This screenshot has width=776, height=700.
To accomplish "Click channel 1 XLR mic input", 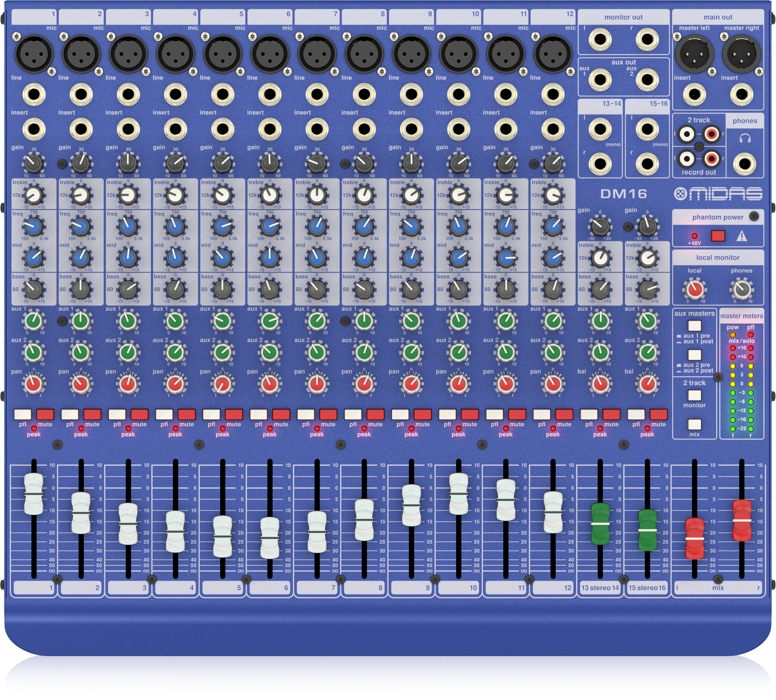I will [x=34, y=54].
